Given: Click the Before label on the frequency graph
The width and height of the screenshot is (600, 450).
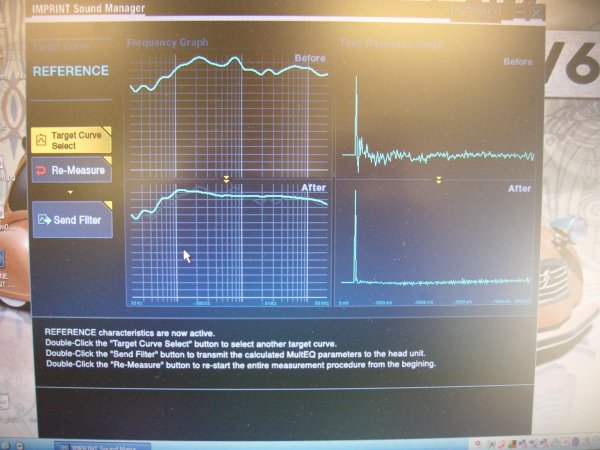Looking at the screenshot, I should point(310,58).
